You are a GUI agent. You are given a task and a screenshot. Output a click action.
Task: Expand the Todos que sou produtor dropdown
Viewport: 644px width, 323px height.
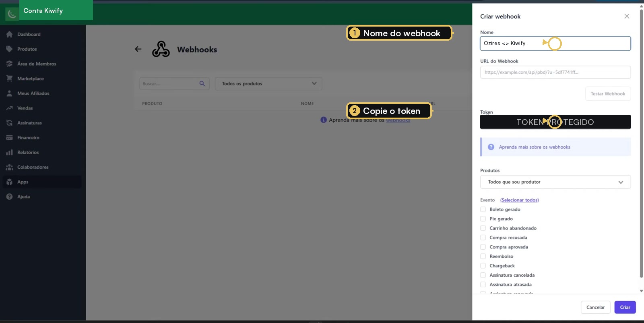pyautogui.click(x=555, y=182)
